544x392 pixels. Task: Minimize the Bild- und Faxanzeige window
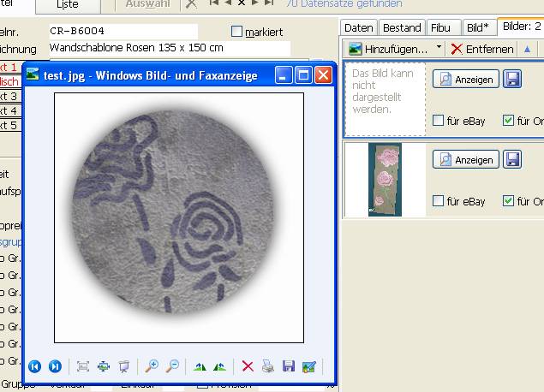coord(284,74)
